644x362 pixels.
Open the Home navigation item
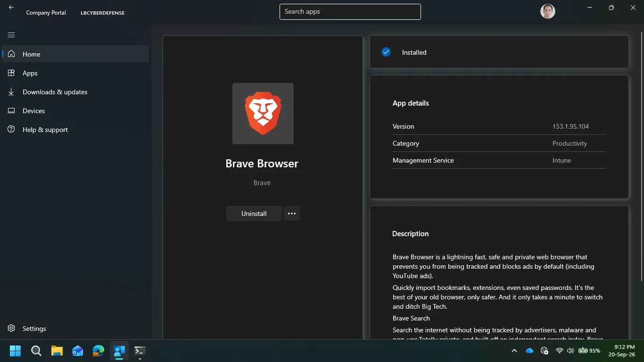[x=75, y=54]
